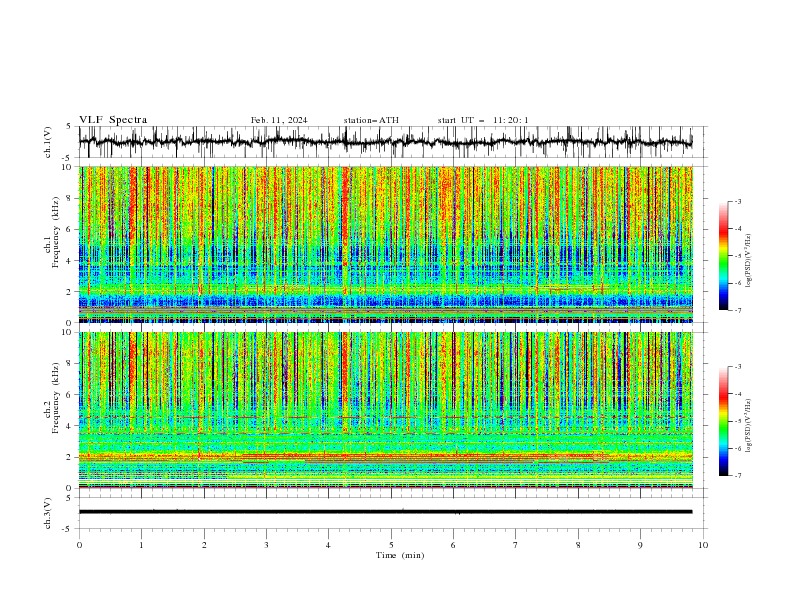792x612 pixels.
Task: Click the "8" kHz tick on ch.2 frequency axis
Action: 70,364
